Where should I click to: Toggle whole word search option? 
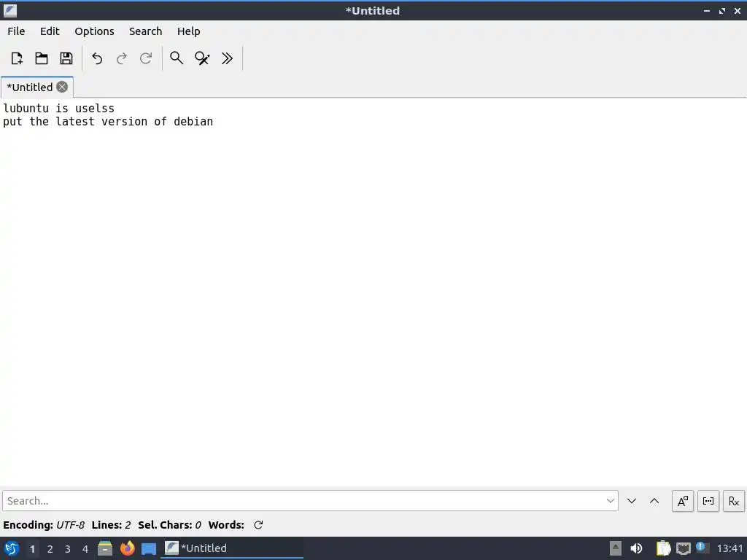pos(708,501)
